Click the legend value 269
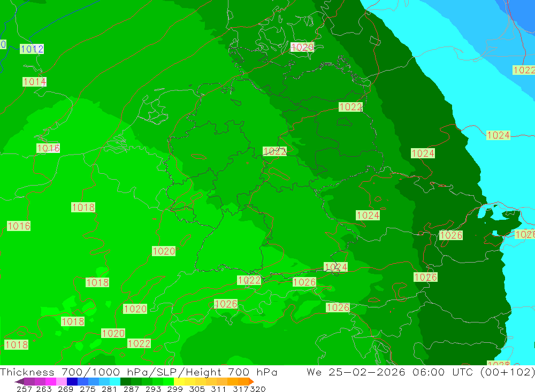The height and width of the screenshot is (392, 535). [65, 389]
